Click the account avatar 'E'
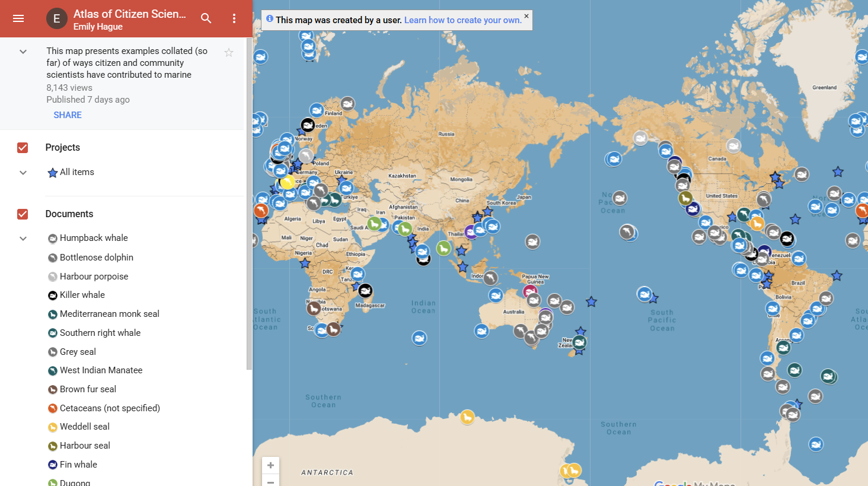Viewport: 868px width, 486px height. point(57,18)
